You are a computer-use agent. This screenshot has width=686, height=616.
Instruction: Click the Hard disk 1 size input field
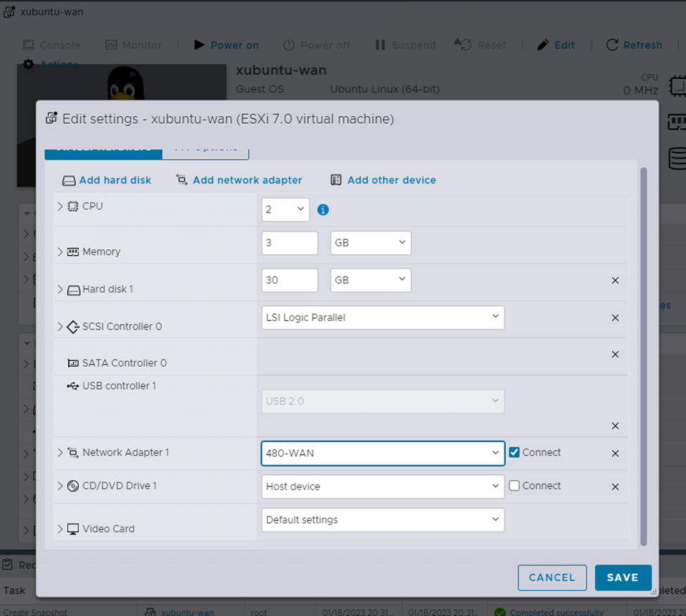coord(290,280)
